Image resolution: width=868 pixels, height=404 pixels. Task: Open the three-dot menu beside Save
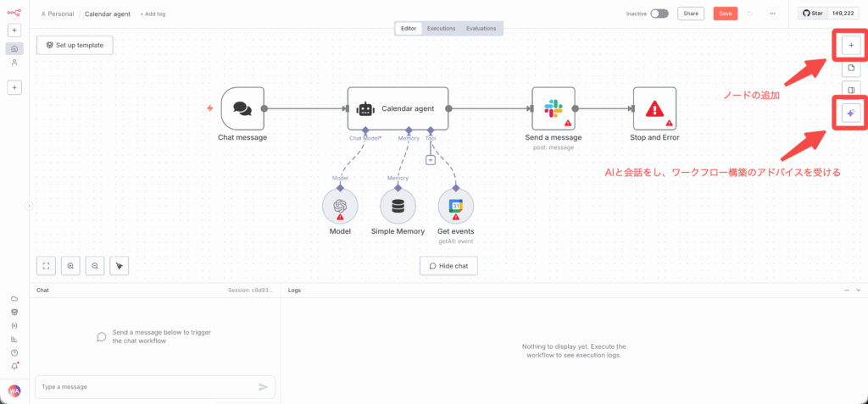(771, 14)
